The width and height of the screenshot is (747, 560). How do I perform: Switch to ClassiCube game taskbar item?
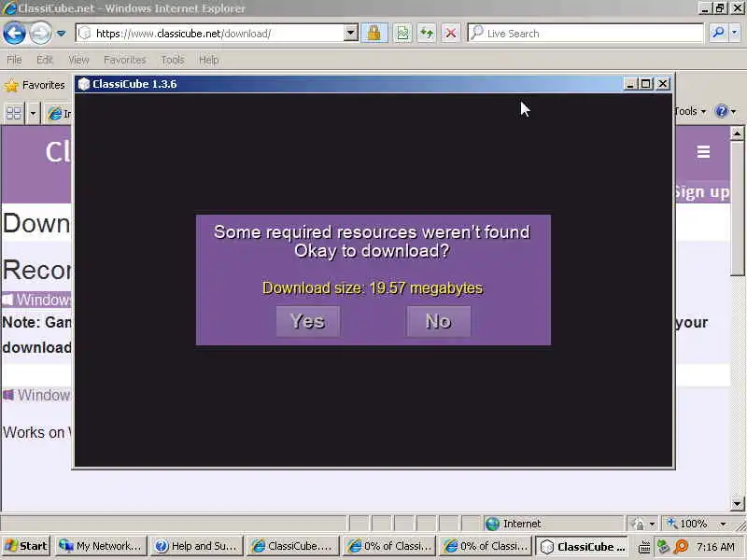coord(582,546)
